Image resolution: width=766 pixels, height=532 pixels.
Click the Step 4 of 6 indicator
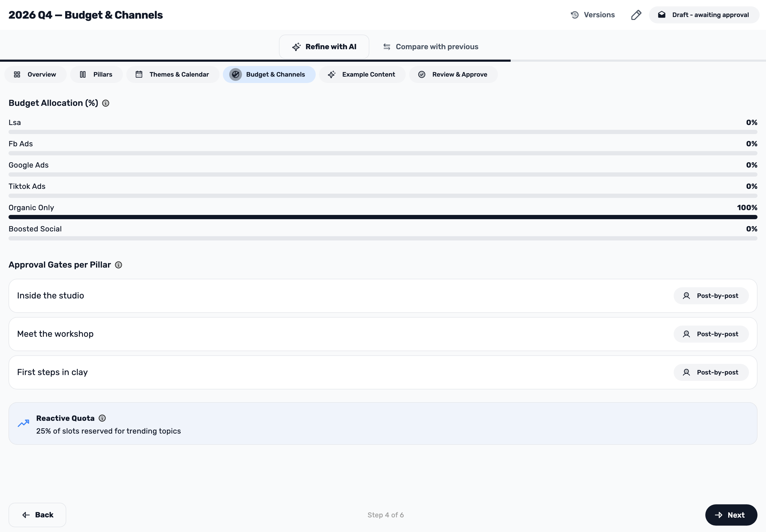386,515
